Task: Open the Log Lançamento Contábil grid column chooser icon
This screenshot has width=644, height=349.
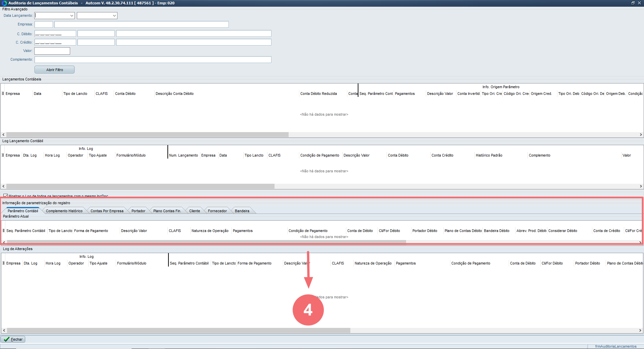Action: [3, 155]
